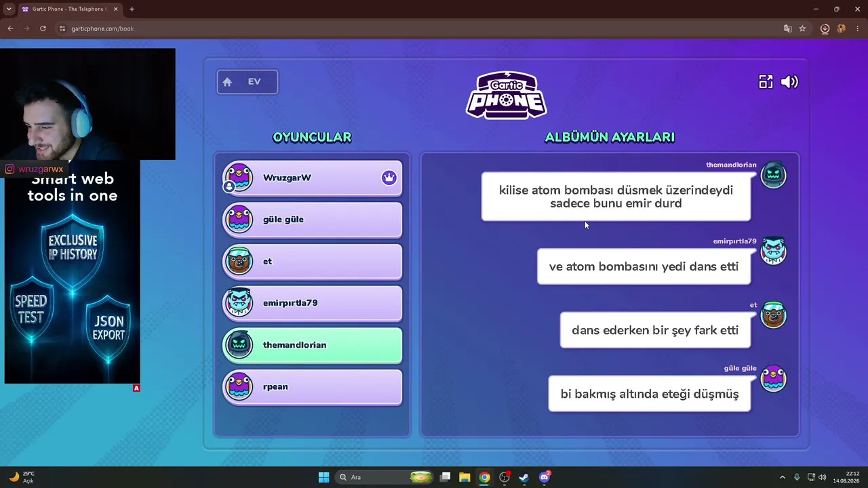
Task: Open the Chrome profile avatar
Action: click(841, 28)
